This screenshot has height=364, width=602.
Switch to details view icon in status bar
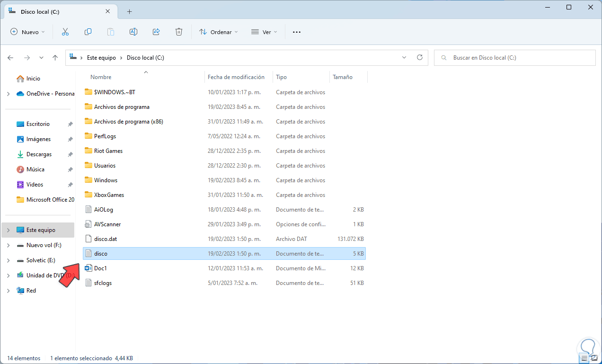(x=584, y=358)
